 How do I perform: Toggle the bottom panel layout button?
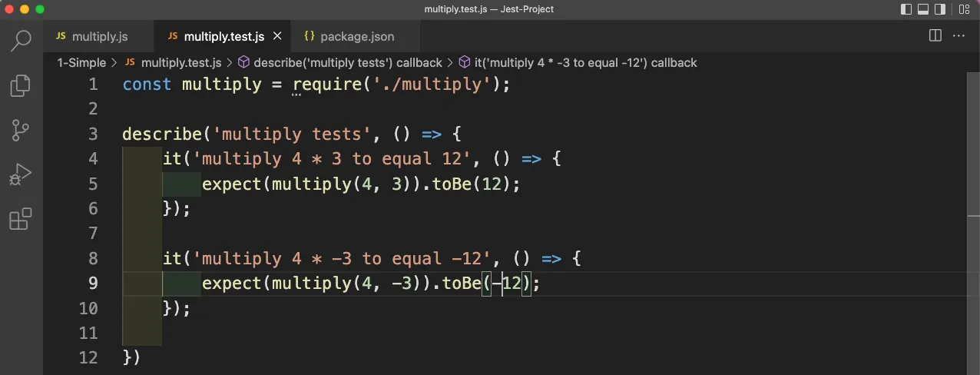(x=924, y=9)
